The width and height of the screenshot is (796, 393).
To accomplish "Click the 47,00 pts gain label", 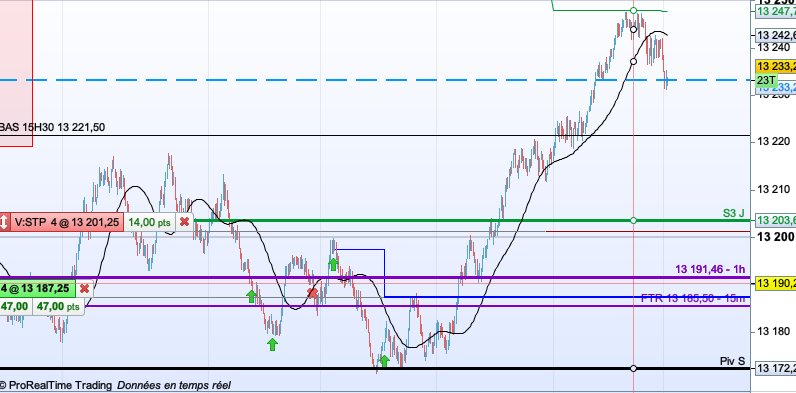I will click(59, 307).
